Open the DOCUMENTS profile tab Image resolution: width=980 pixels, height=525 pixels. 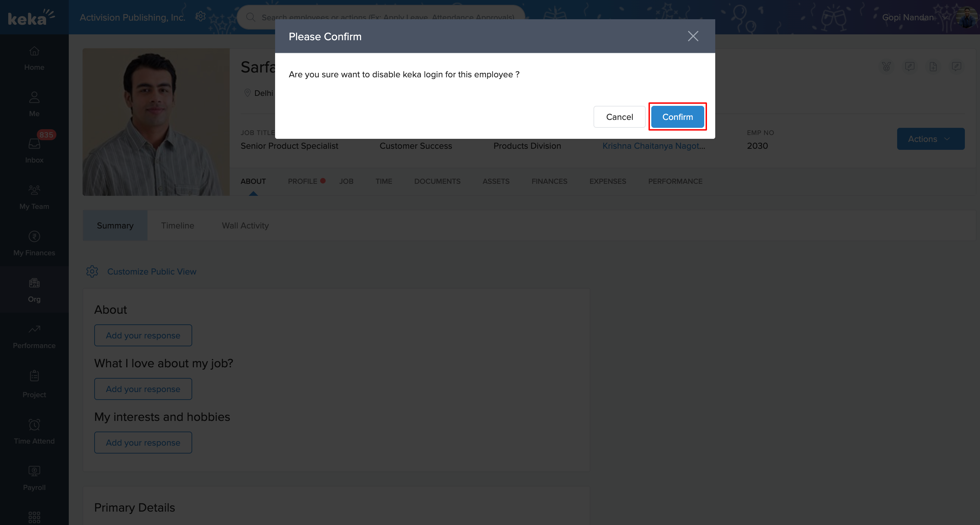point(437,181)
